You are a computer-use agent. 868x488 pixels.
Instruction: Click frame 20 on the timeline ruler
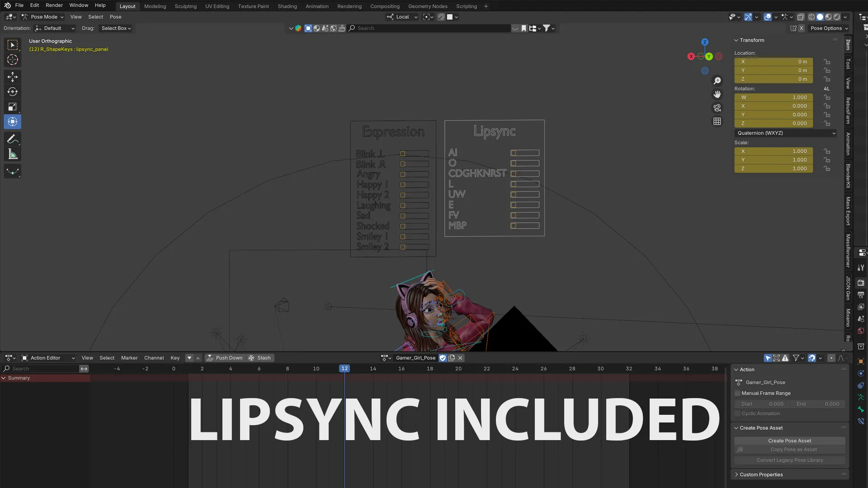pyautogui.click(x=458, y=368)
